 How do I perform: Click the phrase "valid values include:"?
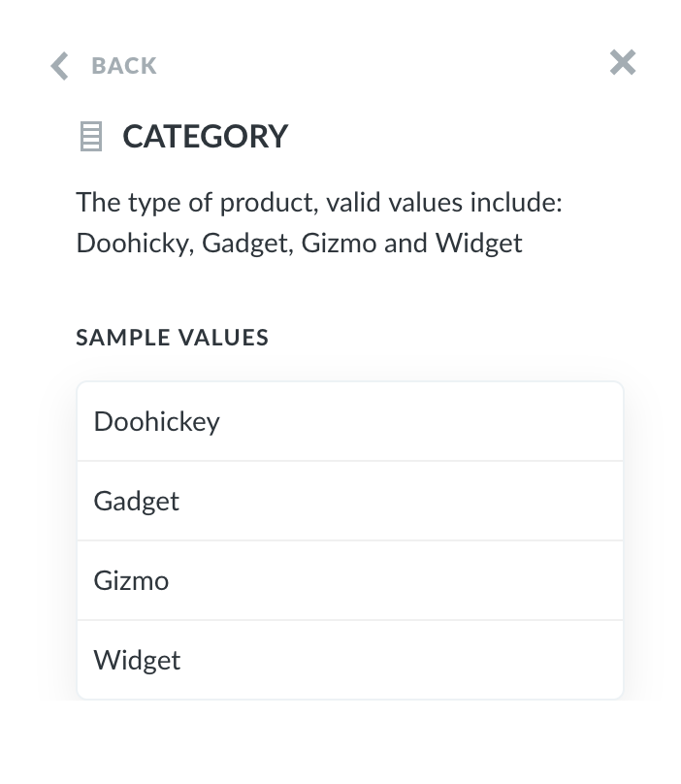[x=444, y=203]
